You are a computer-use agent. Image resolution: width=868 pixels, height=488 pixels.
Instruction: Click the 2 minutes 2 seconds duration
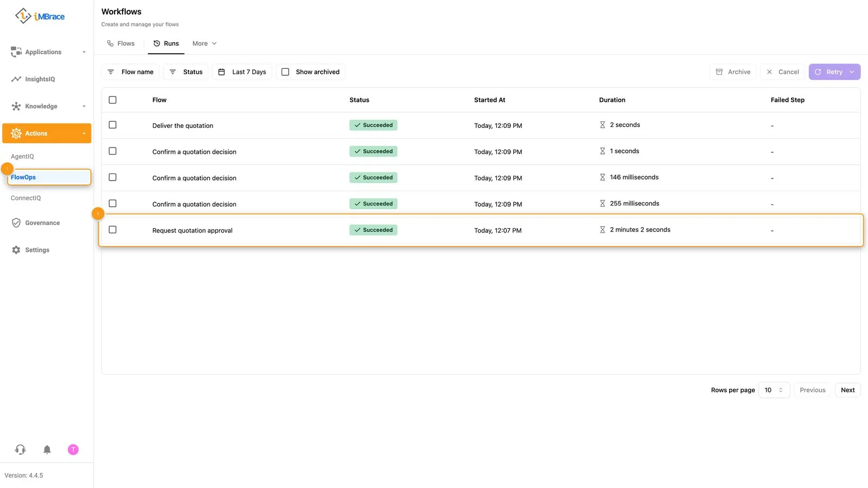(640, 230)
